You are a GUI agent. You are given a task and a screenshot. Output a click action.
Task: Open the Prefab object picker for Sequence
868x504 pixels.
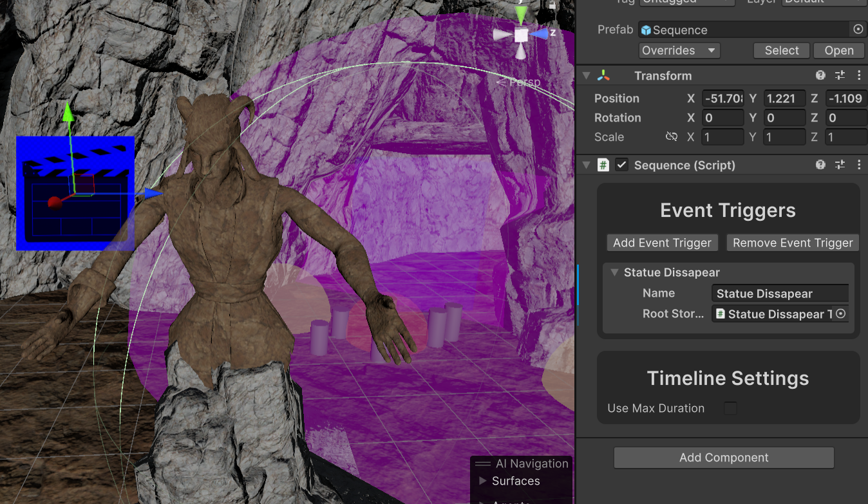click(858, 30)
